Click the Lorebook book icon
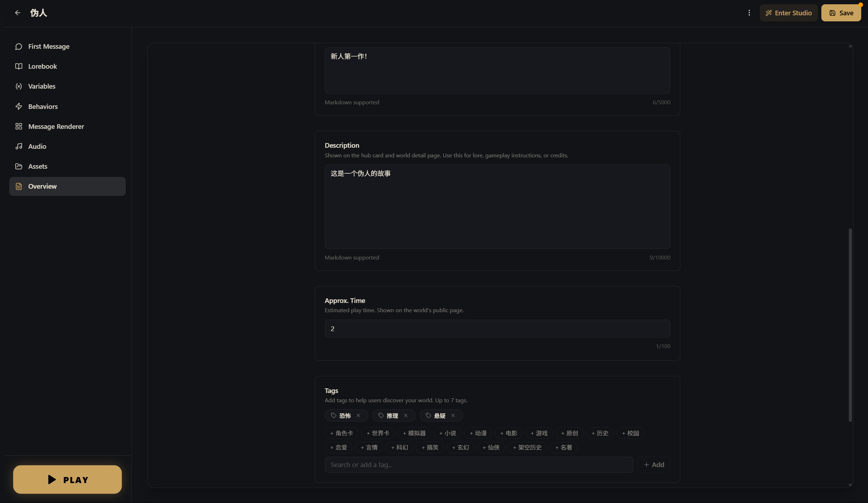The image size is (868, 503). click(19, 67)
